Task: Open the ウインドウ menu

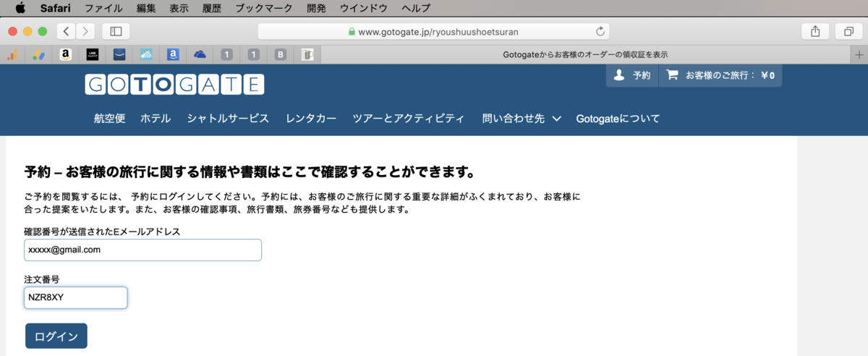Action: (363, 8)
